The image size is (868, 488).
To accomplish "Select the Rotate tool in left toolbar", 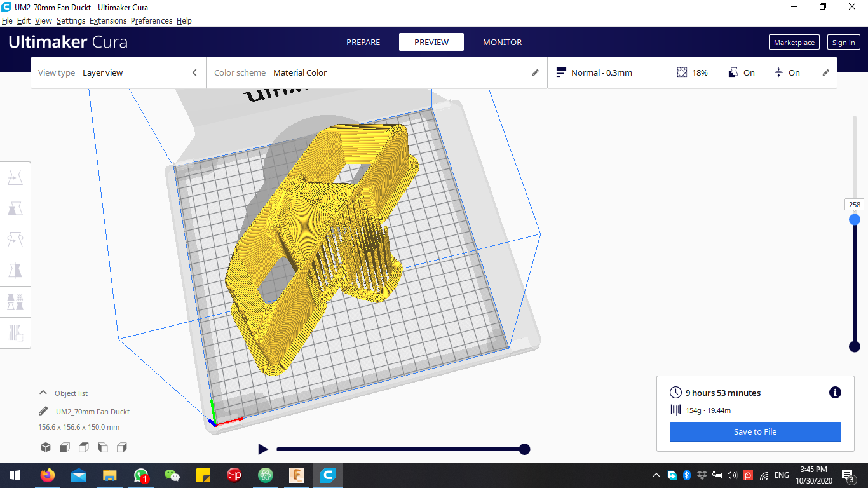I will coord(15,240).
